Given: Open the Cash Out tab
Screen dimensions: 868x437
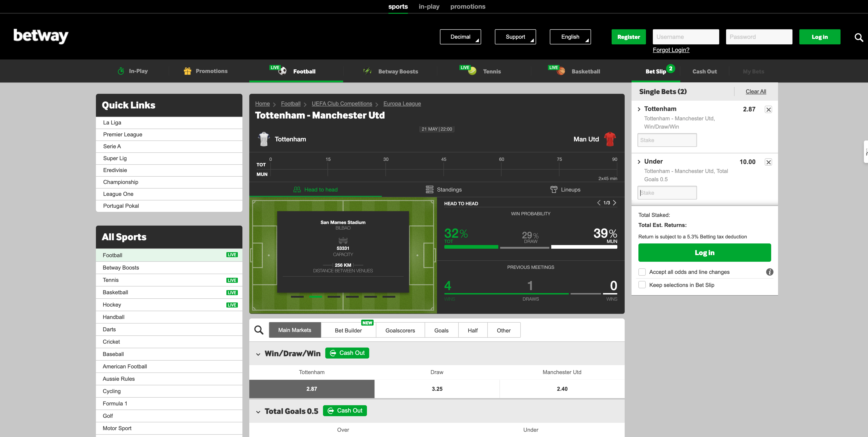Looking at the screenshot, I should point(704,71).
